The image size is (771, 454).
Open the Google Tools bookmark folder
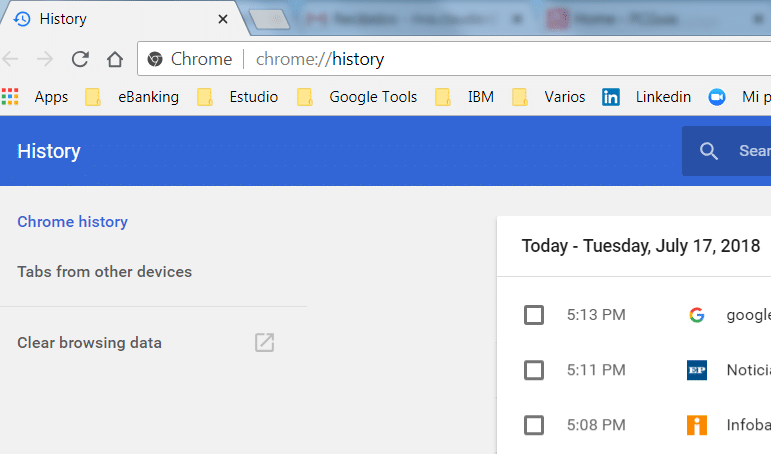pyautogui.click(x=358, y=97)
